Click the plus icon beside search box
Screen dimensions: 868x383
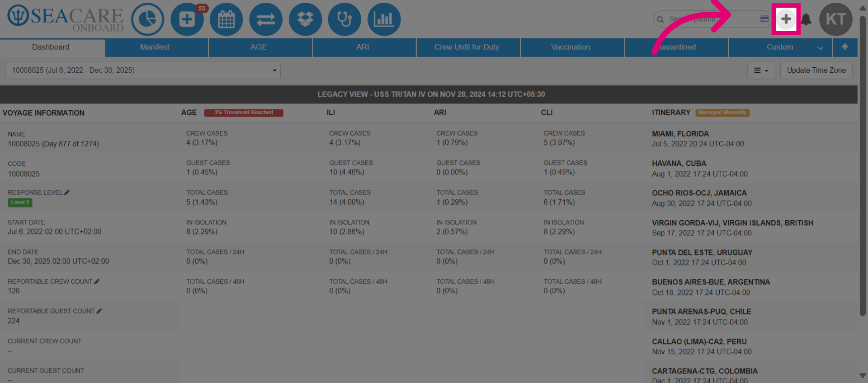[786, 19]
